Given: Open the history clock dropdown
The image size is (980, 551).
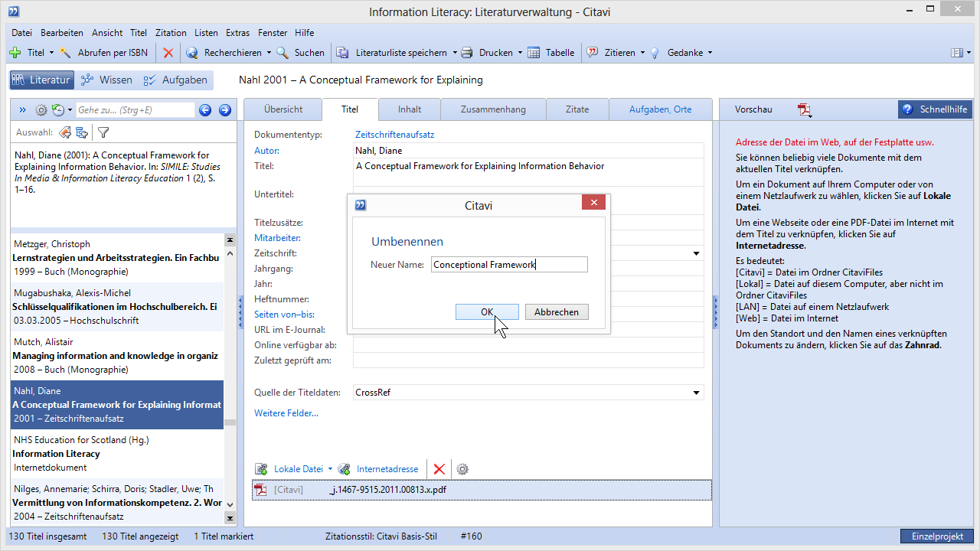Looking at the screenshot, I should (x=62, y=110).
